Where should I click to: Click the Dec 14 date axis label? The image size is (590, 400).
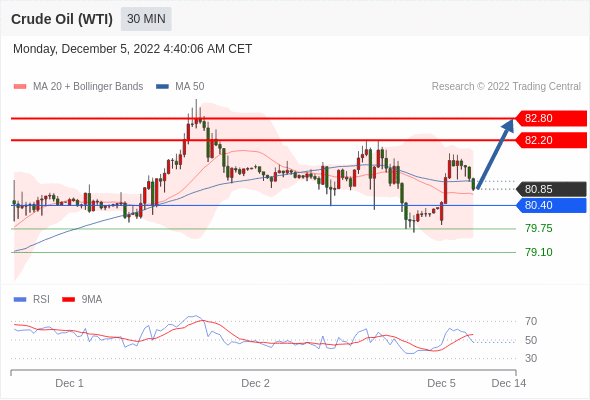tap(509, 383)
